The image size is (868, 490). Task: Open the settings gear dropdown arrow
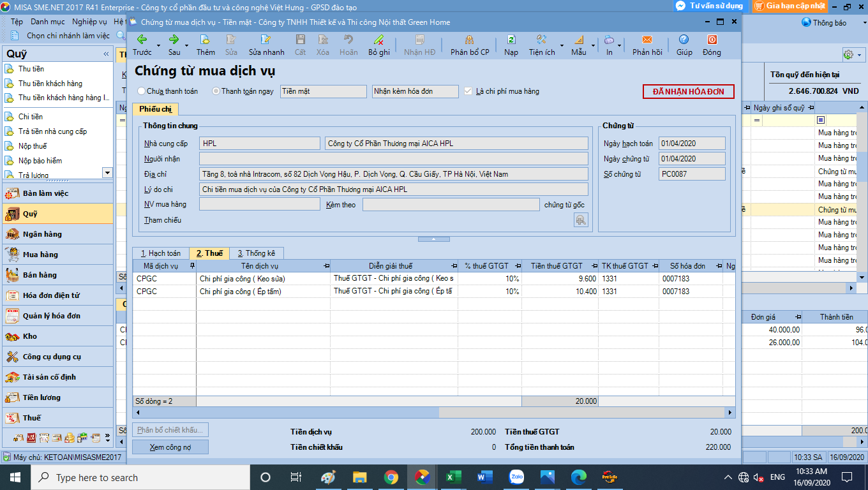(859, 56)
